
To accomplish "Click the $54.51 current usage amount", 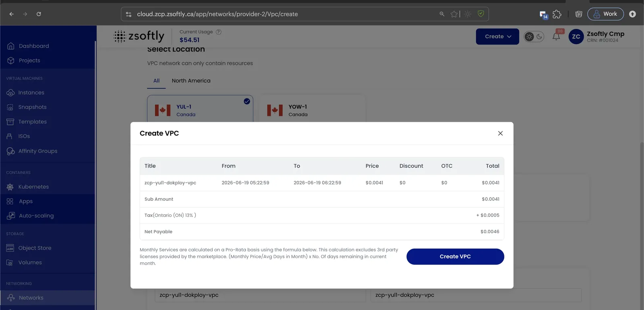I will (x=190, y=40).
